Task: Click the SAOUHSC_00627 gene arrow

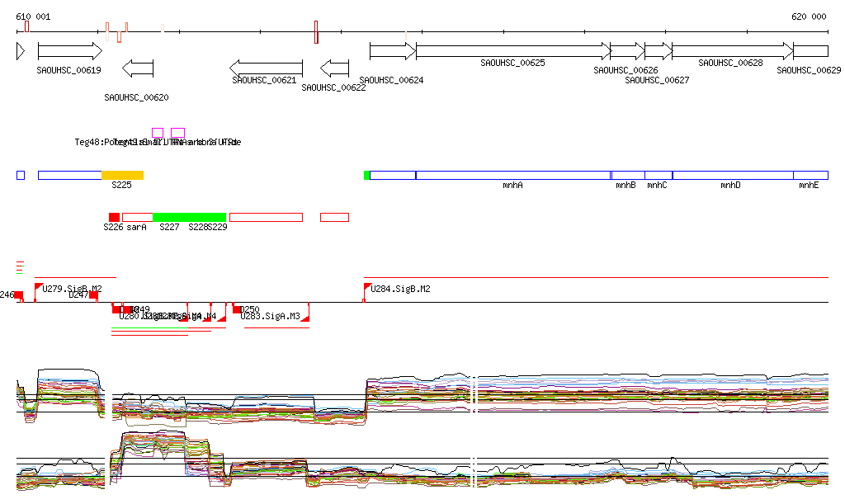Action: click(659, 51)
